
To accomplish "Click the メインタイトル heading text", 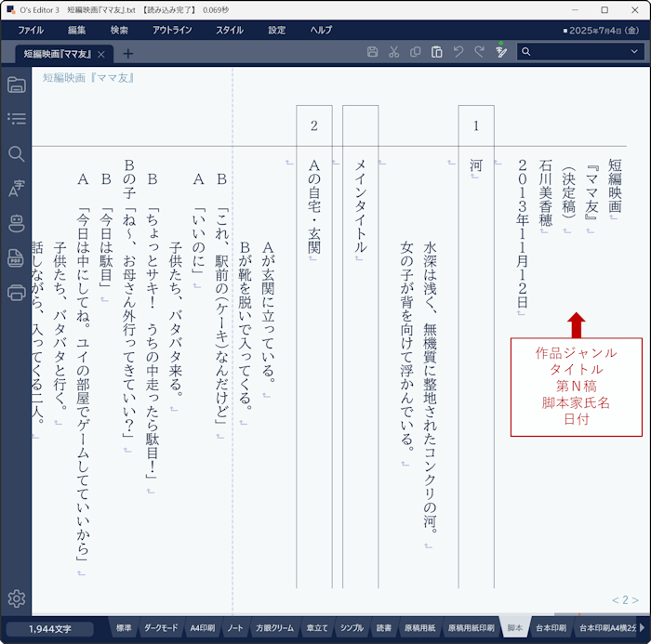I will tap(360, 206).
